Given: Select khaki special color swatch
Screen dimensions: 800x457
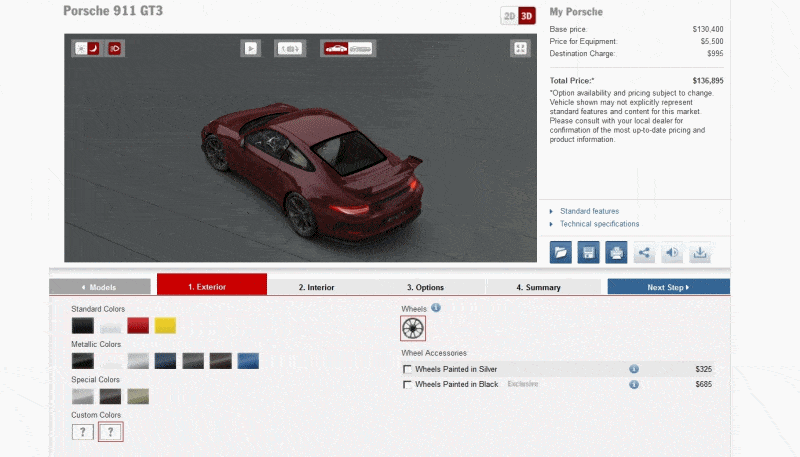Looking at the screenshot, I should click(x=138, y=396).
